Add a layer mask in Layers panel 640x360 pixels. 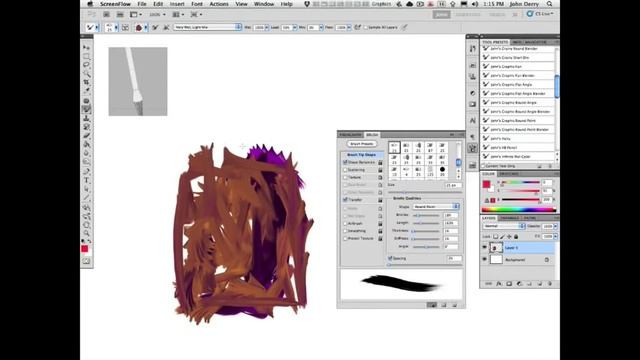click(509, 284)
